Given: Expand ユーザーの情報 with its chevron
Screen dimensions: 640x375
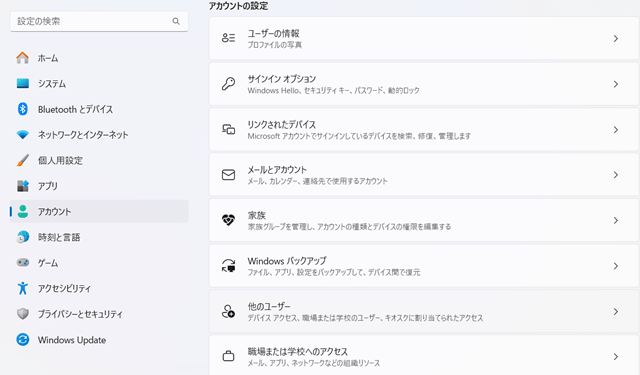Looking at the screenshot, I should coord(616,38).
